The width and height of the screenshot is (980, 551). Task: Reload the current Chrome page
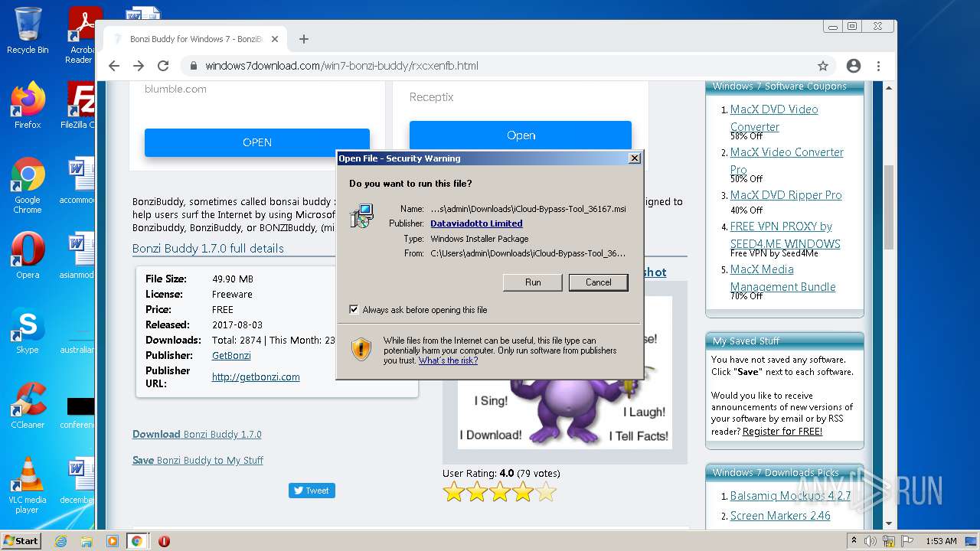[x=163, y=66]
